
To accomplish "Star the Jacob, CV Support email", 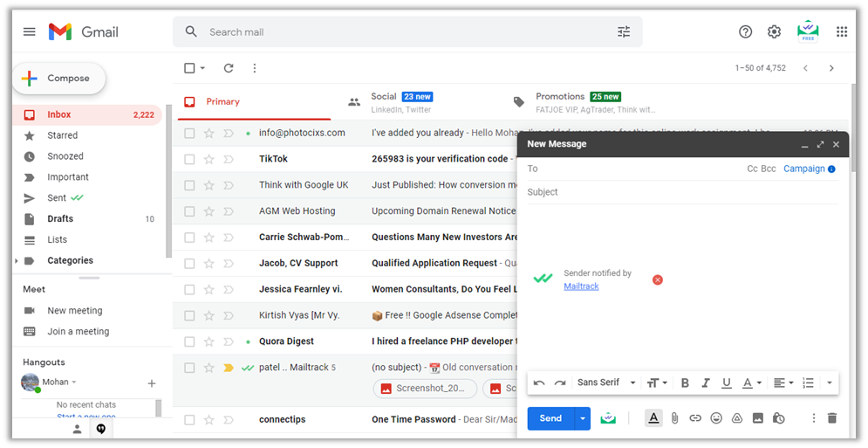I will tap(208, 264).
